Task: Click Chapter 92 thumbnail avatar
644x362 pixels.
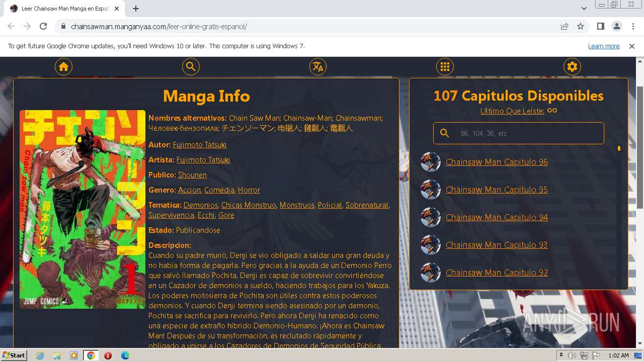Action: click(x=431, y=273)
